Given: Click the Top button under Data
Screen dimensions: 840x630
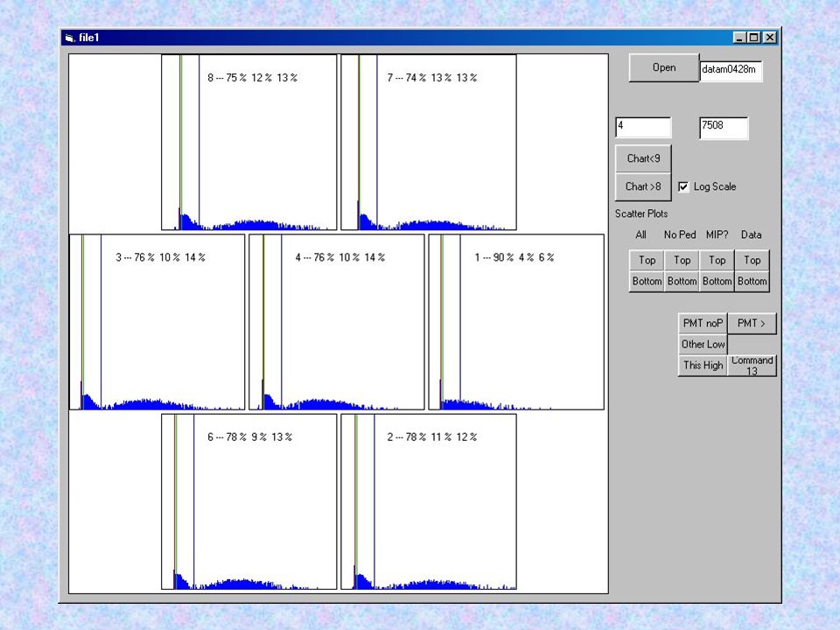Looking at the screenshot, I should [x=752, y=261].
